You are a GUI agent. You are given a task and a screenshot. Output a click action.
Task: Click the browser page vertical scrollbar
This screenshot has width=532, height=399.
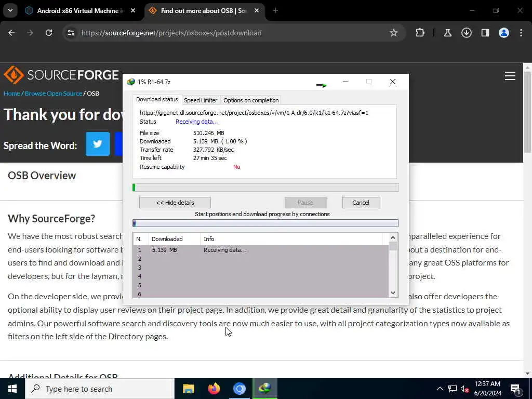pyautogui.click(x=528, y=112)
